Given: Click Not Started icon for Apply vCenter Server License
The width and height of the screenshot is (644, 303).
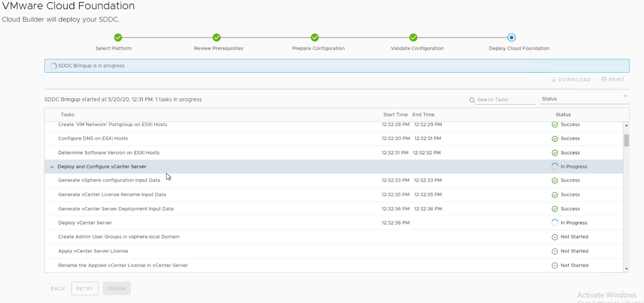Looking at the screenshot, I should point(555,251).
